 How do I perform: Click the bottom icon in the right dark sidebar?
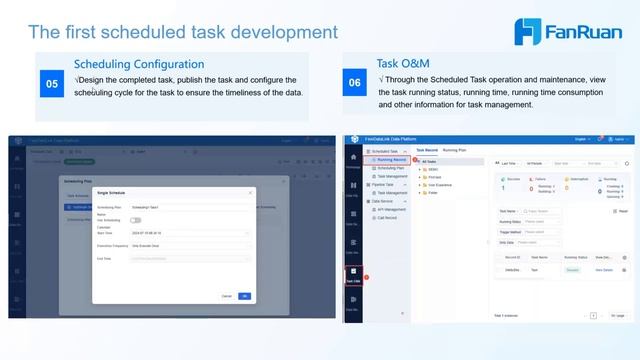353,300
